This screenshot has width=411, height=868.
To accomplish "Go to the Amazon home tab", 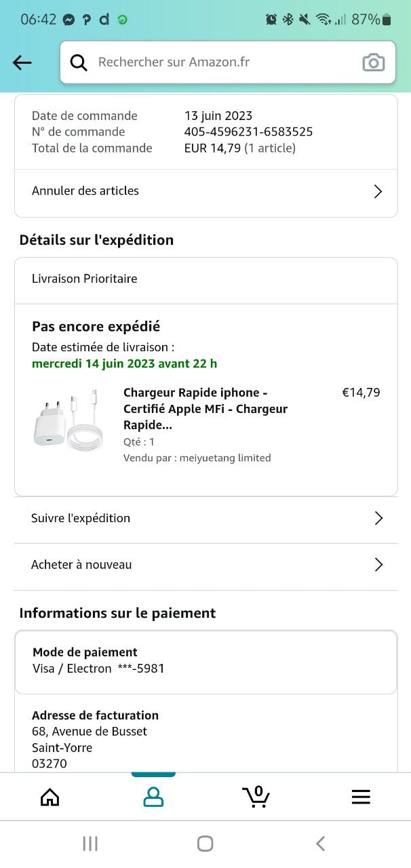I will [50, 797].
